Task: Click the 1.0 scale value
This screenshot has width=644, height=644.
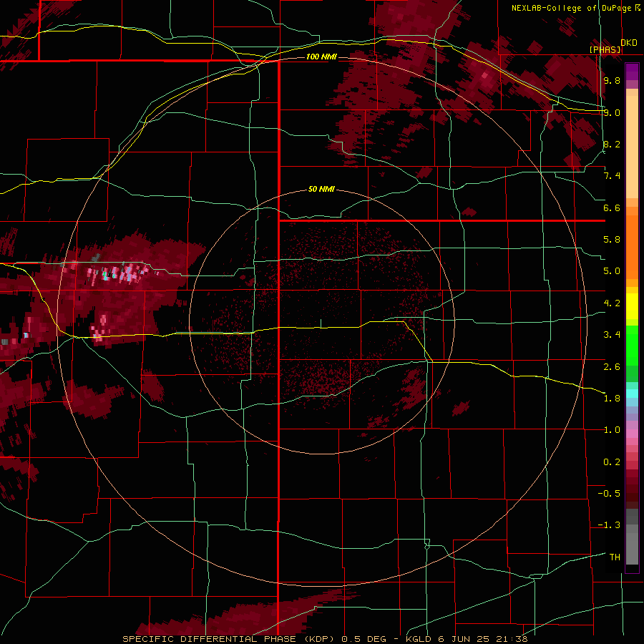Action: click(x=612, y=430)
